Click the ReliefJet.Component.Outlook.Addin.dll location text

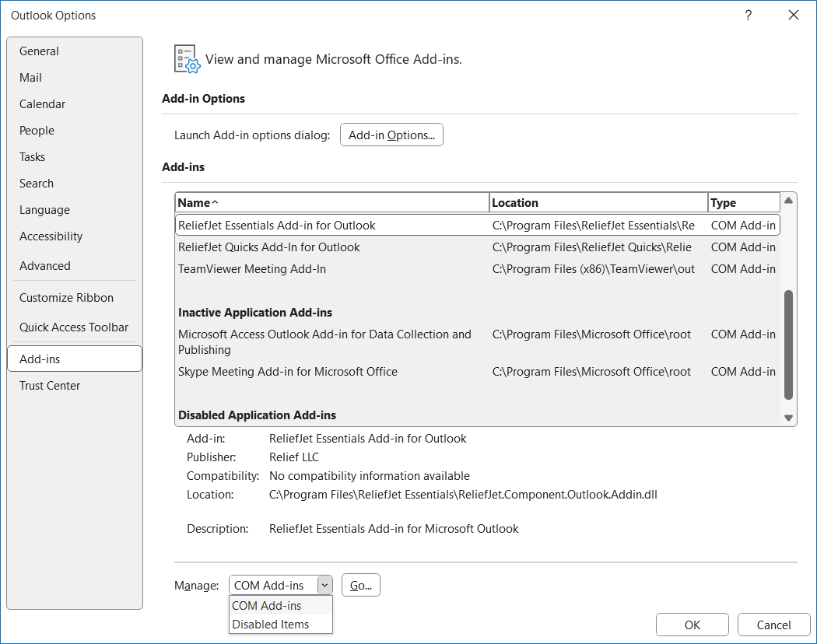(463, 495)
